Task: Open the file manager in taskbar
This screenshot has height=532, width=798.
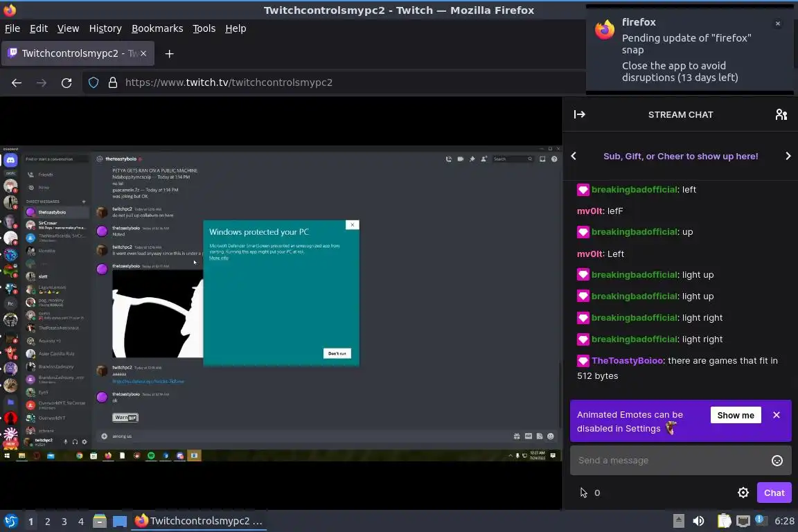Action: (100, 521)
